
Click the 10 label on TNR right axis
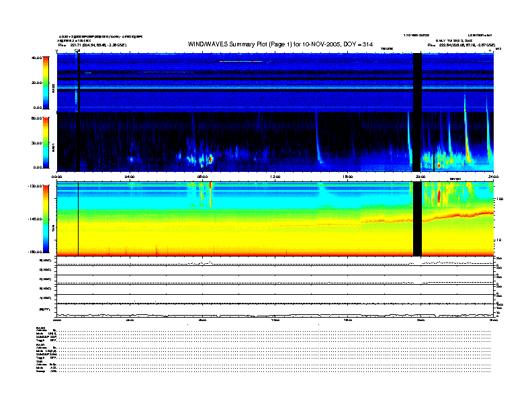pos(498,240)
